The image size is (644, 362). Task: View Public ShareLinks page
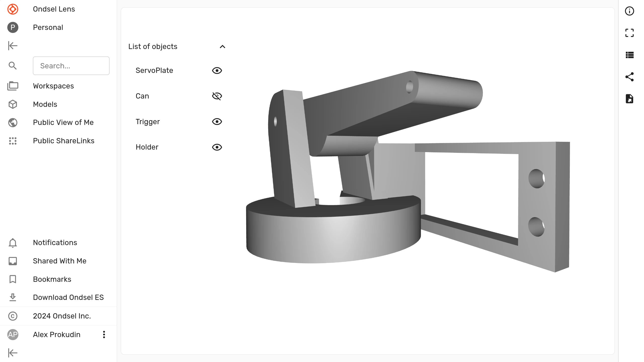(x=64, y=141)
